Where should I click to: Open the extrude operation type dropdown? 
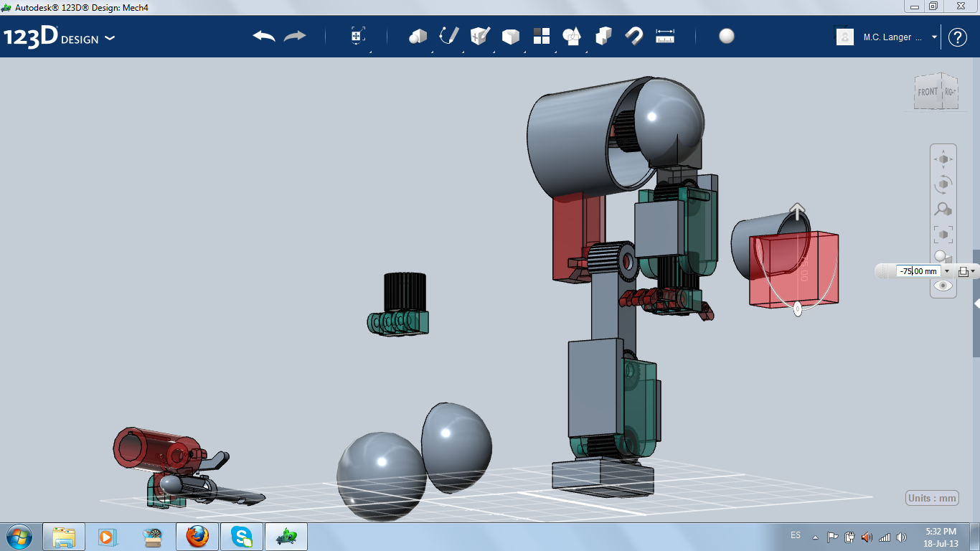pyautogui.click(x=966, y=271)
